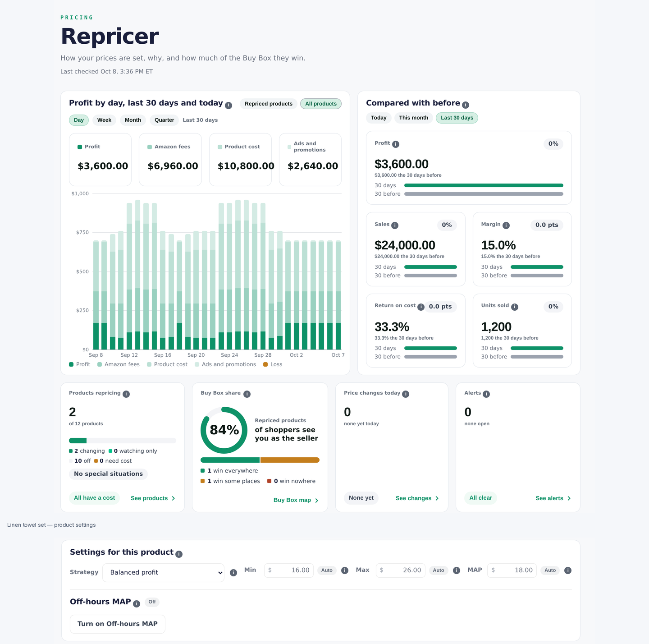Toggle Profit series in chart legend
Screen dimensions: 649x644
point(80,364)
